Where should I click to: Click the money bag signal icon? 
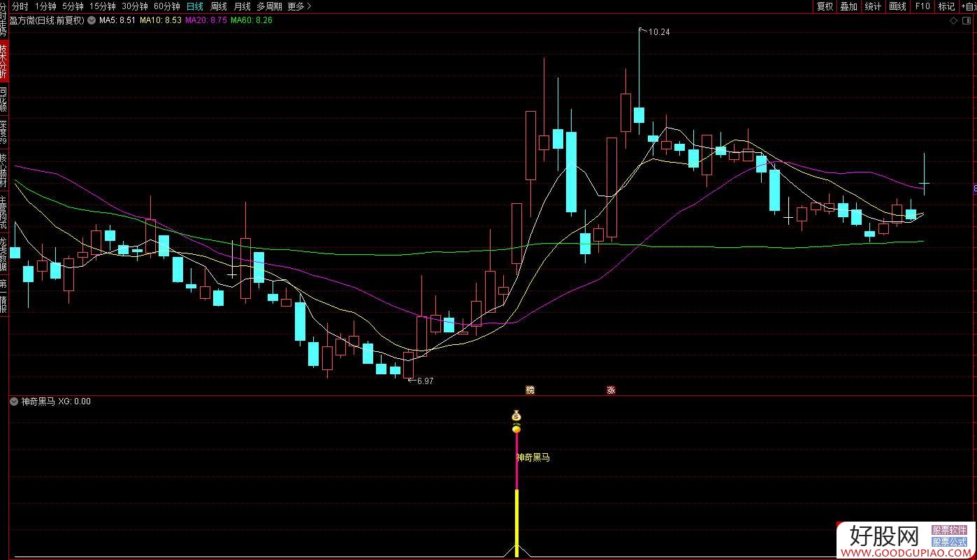point(516,415)
